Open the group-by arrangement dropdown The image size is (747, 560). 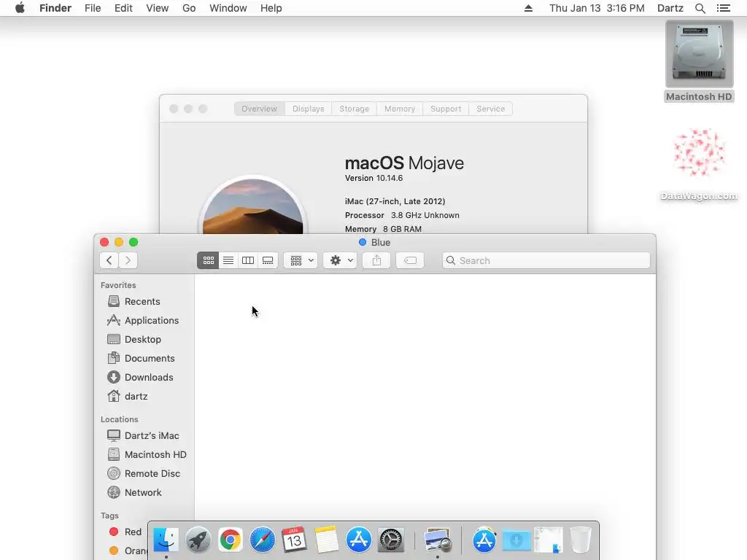pyautogui.click(x=301, y=260)
